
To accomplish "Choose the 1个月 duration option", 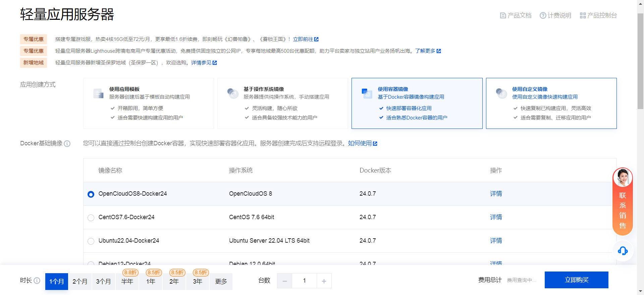I will (x=57, y=282).
